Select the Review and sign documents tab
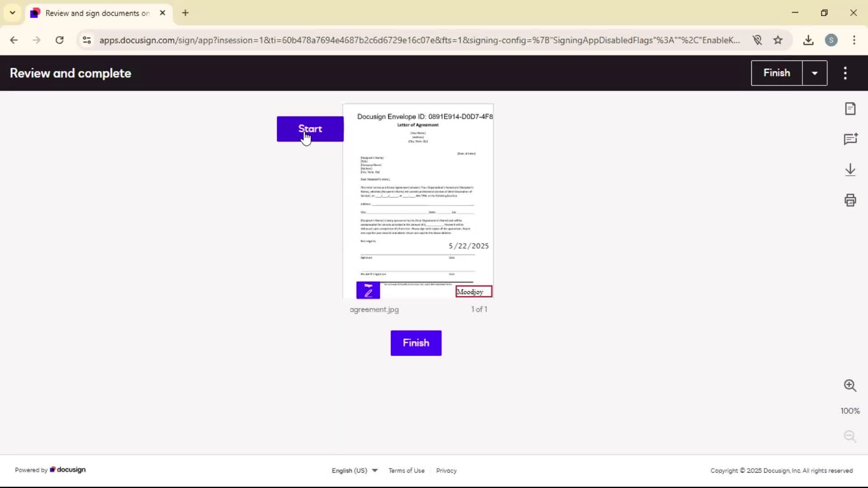 [99, 13]
